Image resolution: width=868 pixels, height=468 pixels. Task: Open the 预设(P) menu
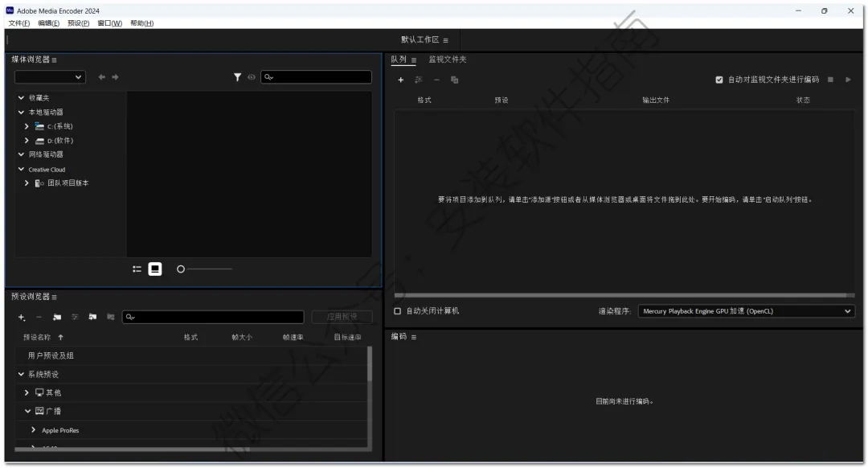[x=78, y=23]
